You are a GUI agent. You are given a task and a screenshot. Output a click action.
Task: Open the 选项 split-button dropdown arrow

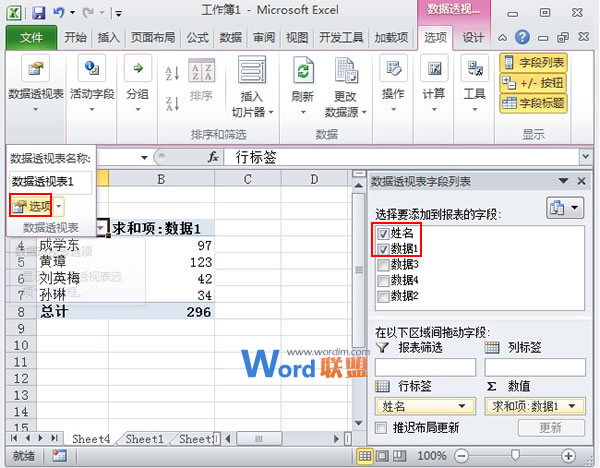click(x=59, y=206)
